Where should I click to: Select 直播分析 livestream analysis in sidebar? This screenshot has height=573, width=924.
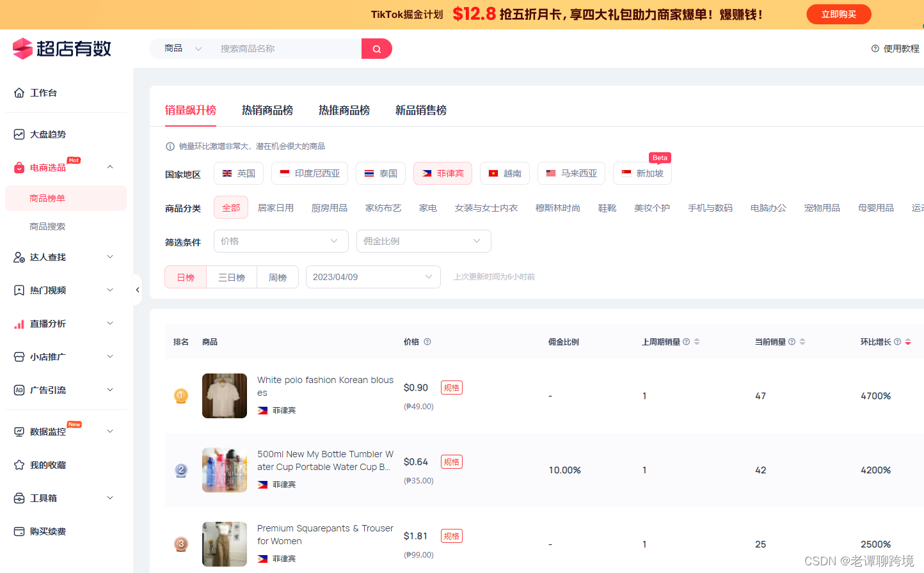tap(48, 323)
